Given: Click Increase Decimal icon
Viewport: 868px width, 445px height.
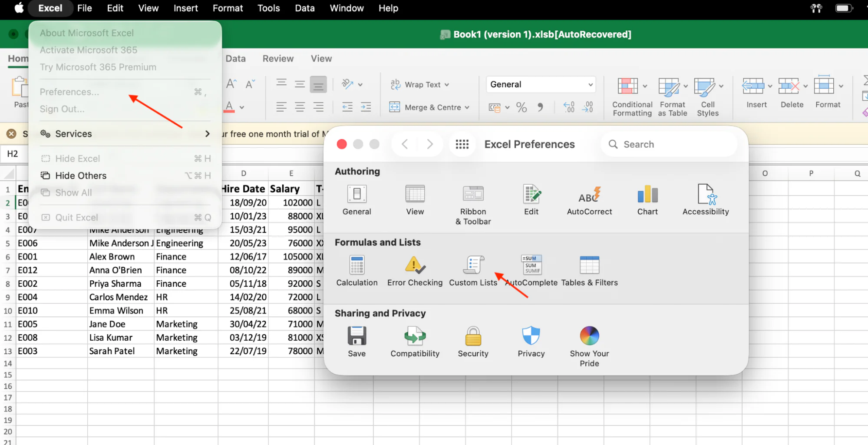Looking at the screenshot, I should click(x=568, y=107).
